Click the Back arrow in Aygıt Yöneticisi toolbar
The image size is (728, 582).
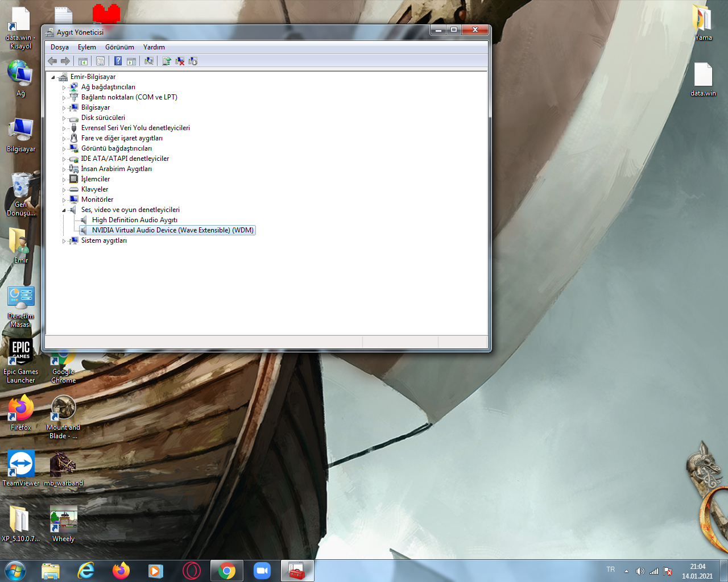52,61
